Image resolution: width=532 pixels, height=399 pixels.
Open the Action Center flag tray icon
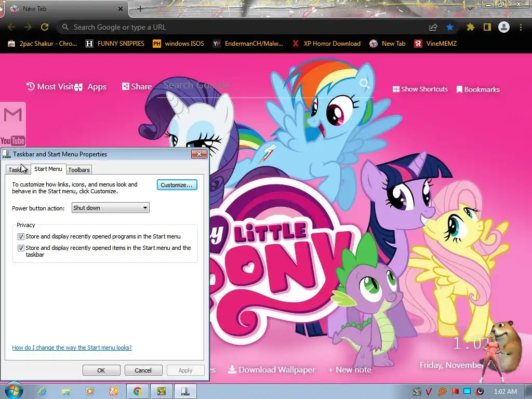click(x=455, y=392)
